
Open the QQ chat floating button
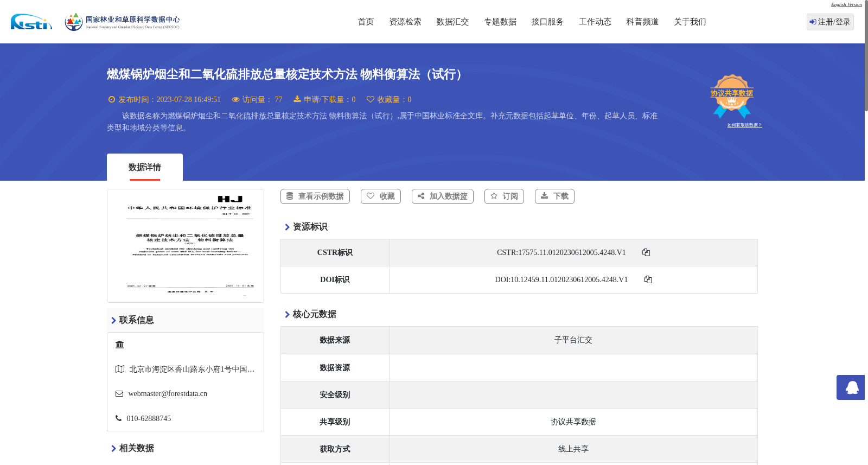click(x=851, y=387)
